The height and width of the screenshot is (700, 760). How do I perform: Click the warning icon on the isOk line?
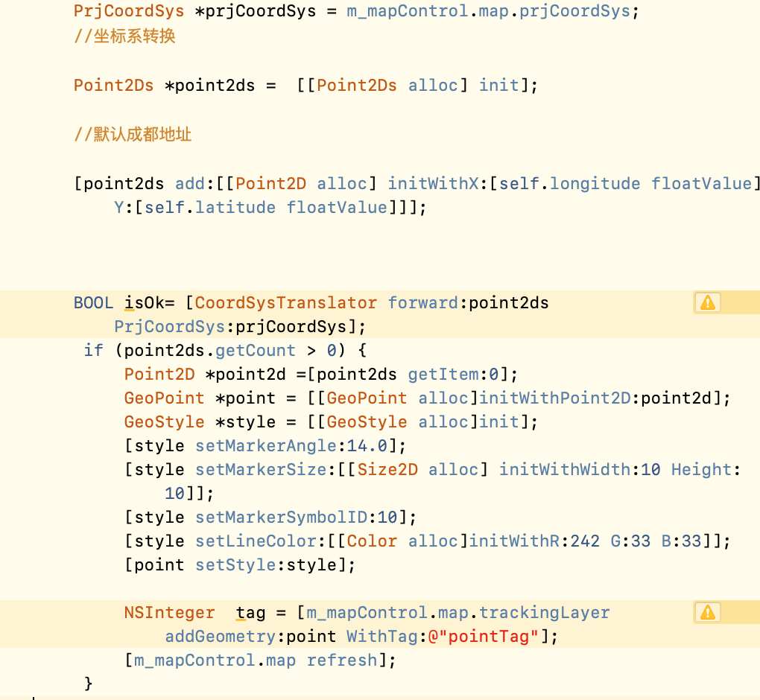coord(707,302)
